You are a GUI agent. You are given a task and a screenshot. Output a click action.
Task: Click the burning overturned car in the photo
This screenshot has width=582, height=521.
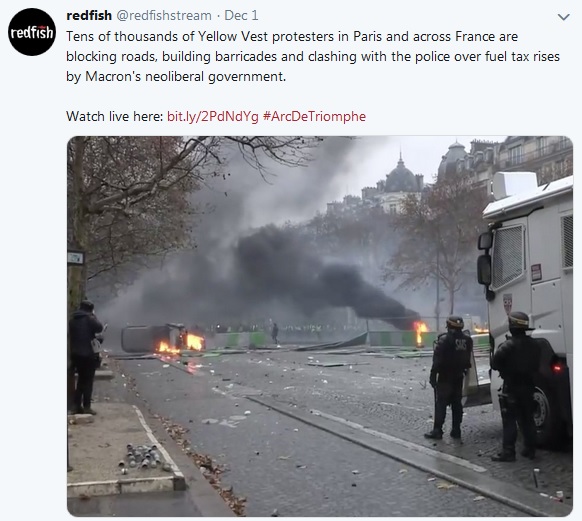pyautogui.click(x=162, y=338)
